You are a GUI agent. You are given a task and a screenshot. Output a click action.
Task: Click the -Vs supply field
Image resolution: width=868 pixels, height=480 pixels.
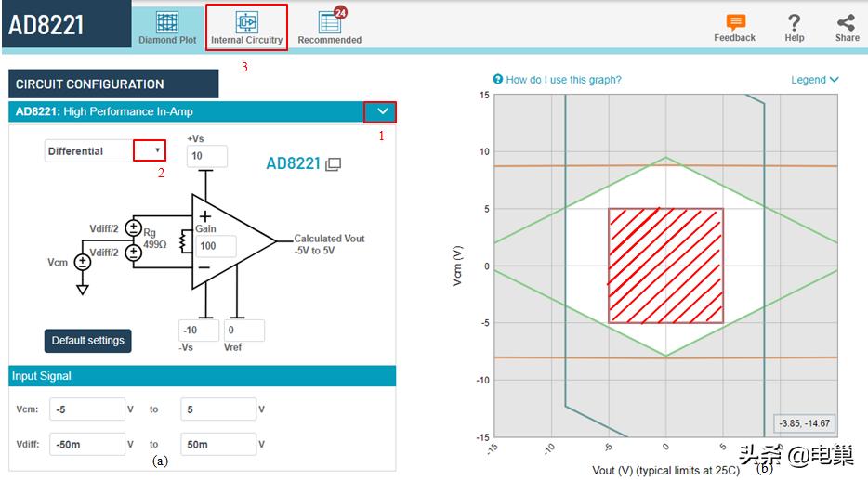click(199, 331)
